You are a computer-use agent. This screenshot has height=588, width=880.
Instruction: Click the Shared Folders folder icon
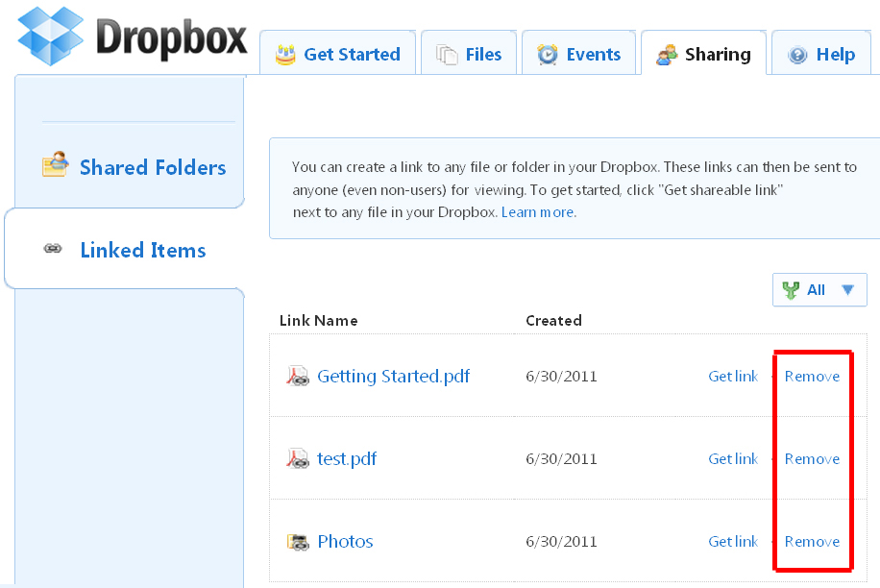tap(56, 164)
